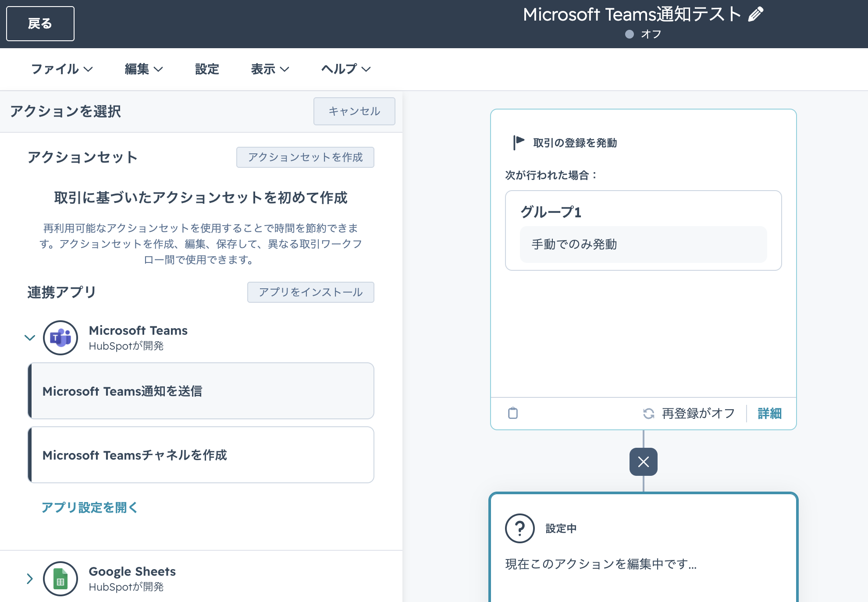Click the 戻る button
This screenshot has width=868, height=602.
click(x=40, y=24)
